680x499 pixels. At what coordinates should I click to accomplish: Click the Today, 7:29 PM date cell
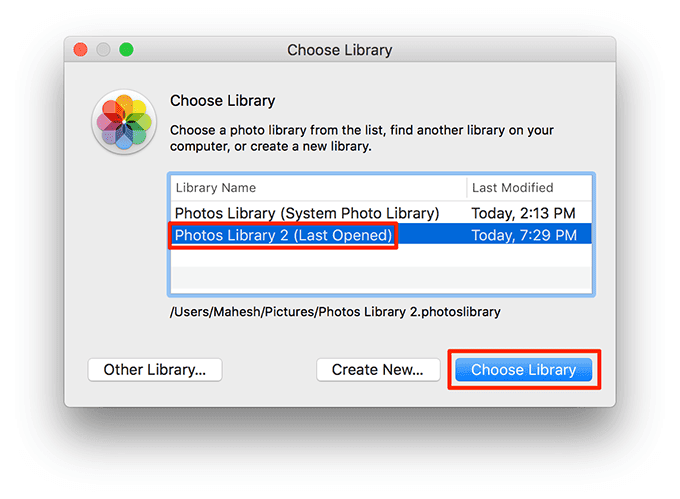tap(524, 235)
